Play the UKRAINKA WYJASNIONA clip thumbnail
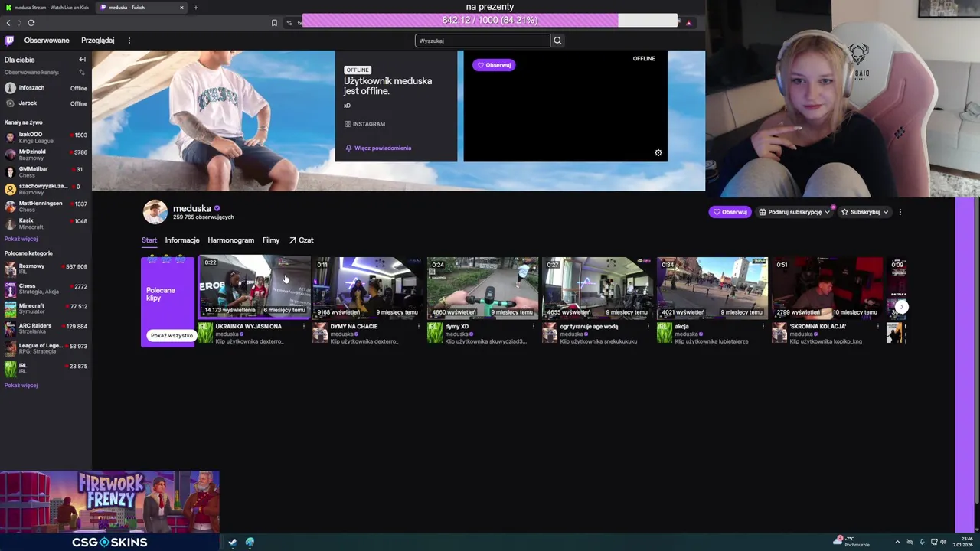980x551 pixels. [254, 287]
